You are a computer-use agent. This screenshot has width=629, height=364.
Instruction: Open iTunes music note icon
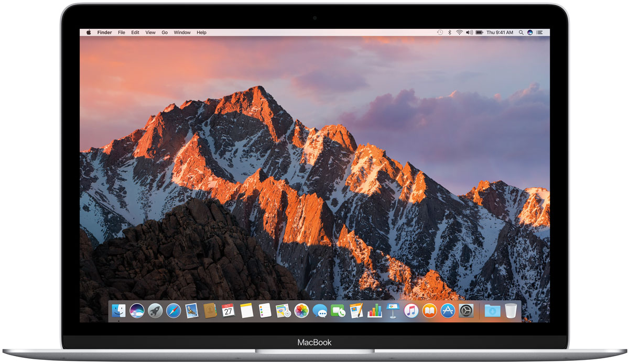tap(411, 311)
